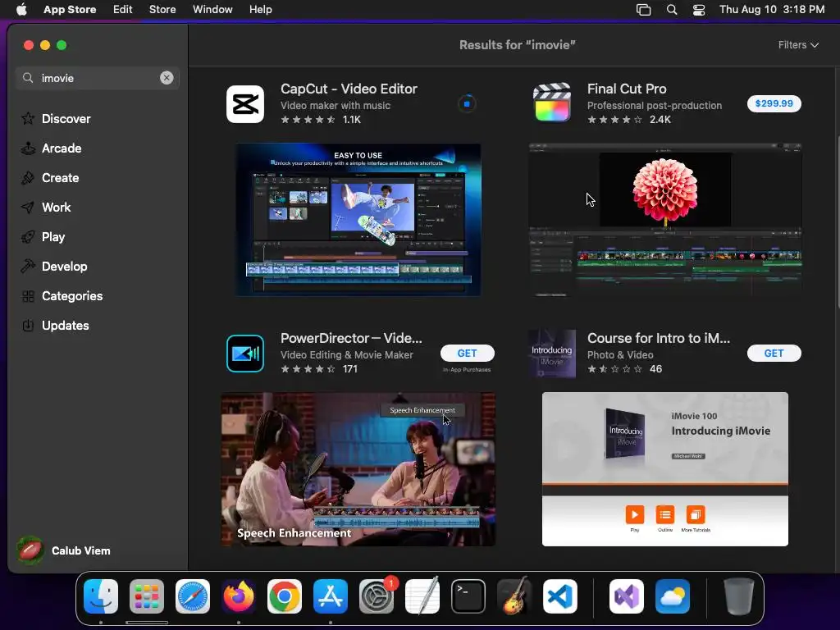Open the Final Cut Pro title

click(627, 89)
